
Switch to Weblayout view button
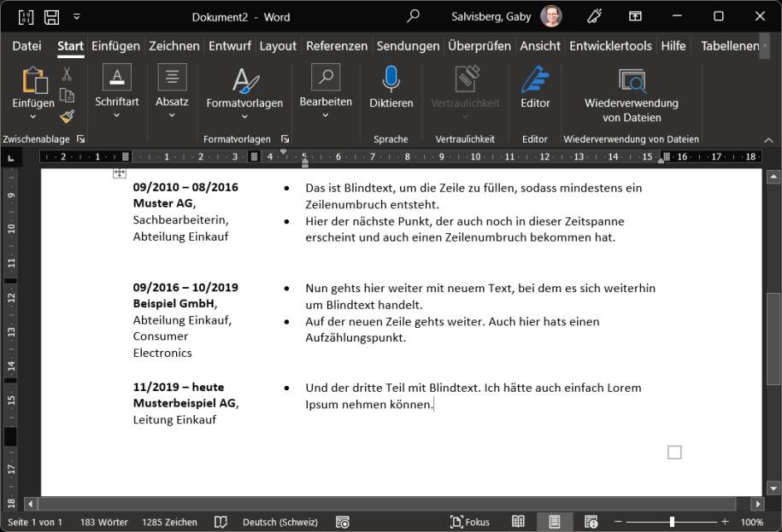tap(591, 522)
